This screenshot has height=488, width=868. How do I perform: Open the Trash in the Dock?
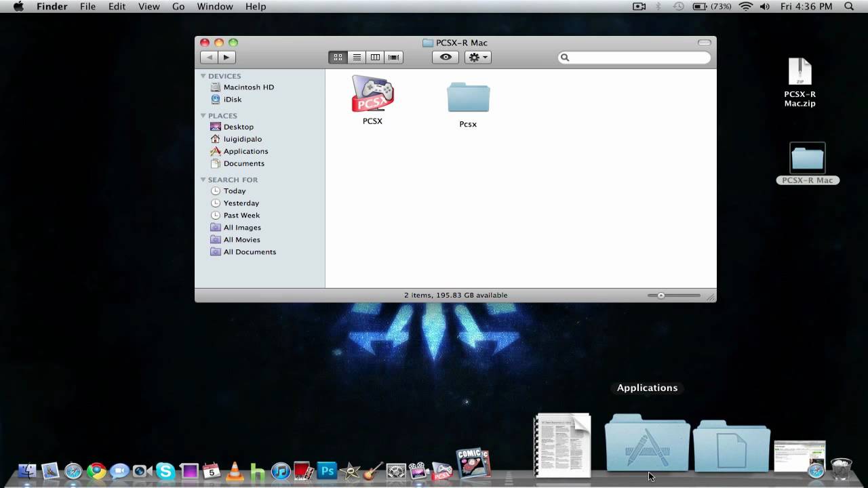click(x=841, y=468)
